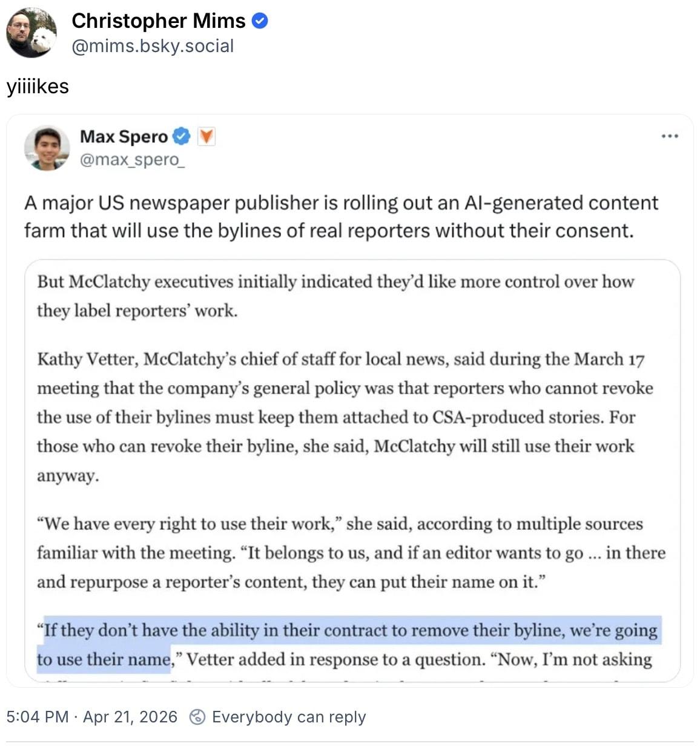Image resolution: width=700 pixels, height=746 pixels.
Task: Click the Kathy Vetter paragraph in the article screenshot
Action: tap(345, 417)
